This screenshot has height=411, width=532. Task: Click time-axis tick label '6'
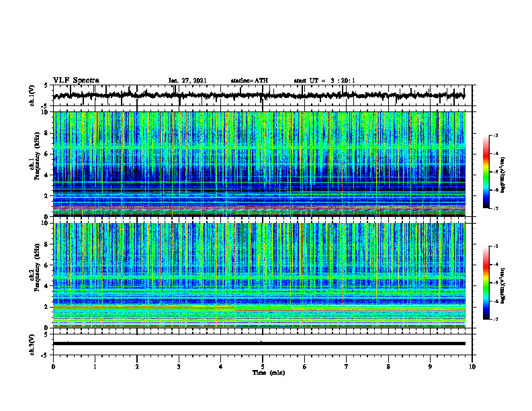305,367
